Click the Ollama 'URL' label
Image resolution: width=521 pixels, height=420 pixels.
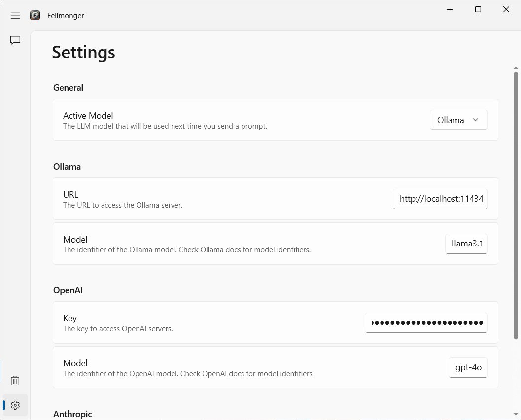70,195
